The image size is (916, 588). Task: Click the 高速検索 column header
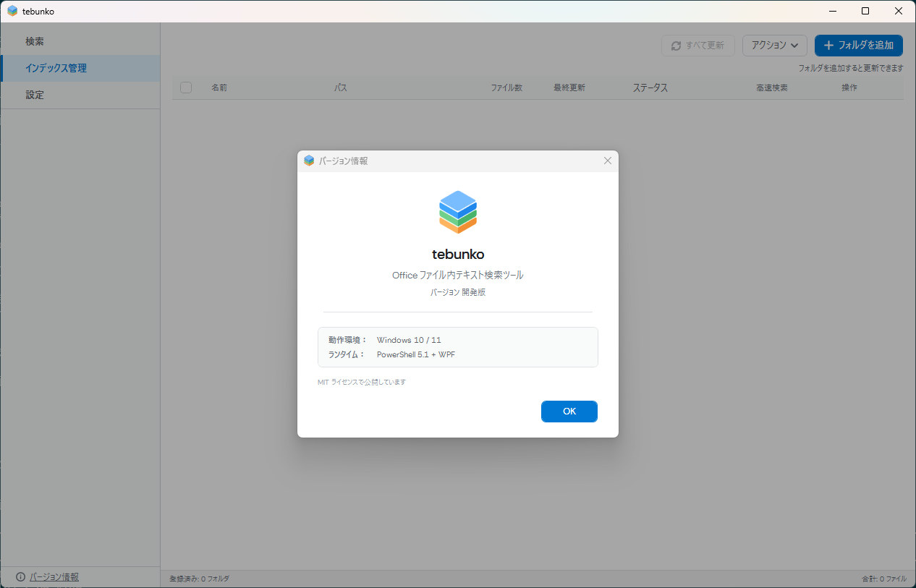click(772, 88)
